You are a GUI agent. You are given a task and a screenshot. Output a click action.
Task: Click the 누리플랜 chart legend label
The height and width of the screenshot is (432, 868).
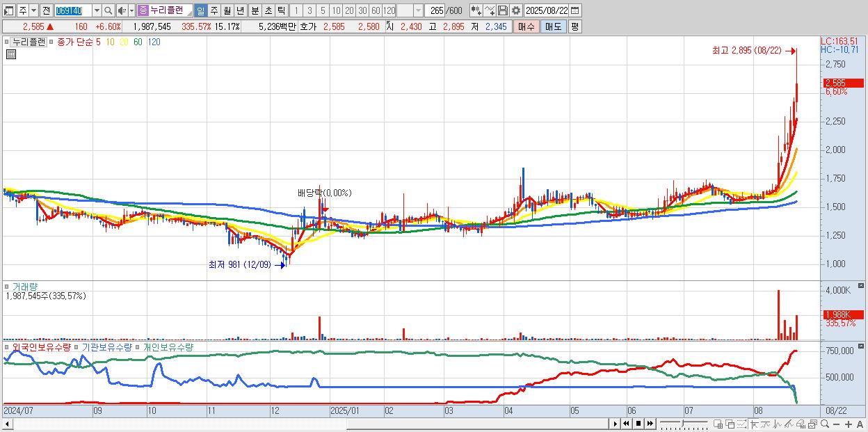tap(29, 42)
